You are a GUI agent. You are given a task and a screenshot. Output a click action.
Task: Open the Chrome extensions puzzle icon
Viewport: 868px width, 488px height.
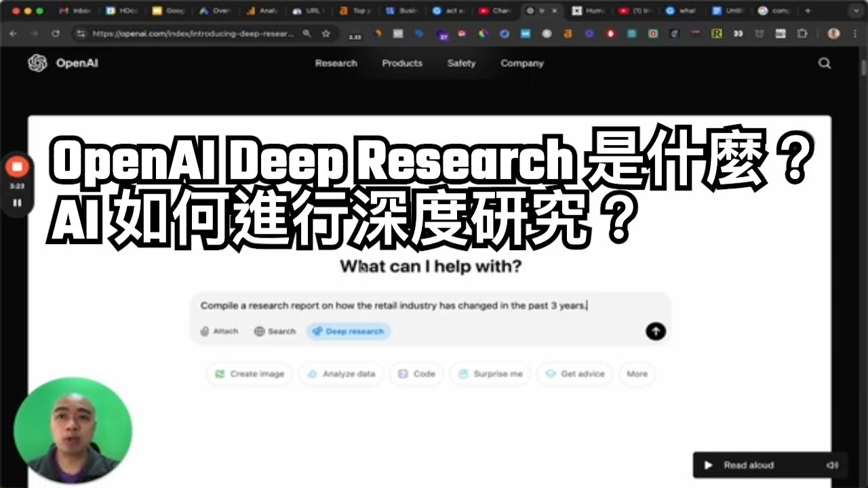(804, 33)
